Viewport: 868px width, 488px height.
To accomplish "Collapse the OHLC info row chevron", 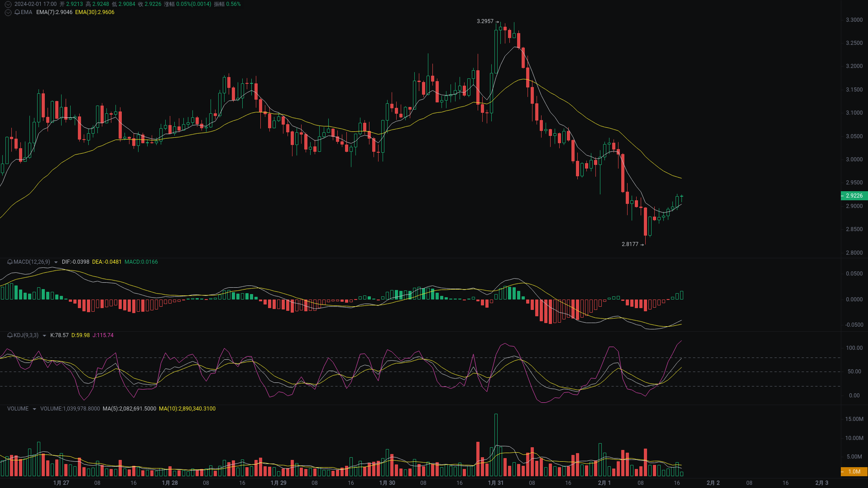I will 8,4.
